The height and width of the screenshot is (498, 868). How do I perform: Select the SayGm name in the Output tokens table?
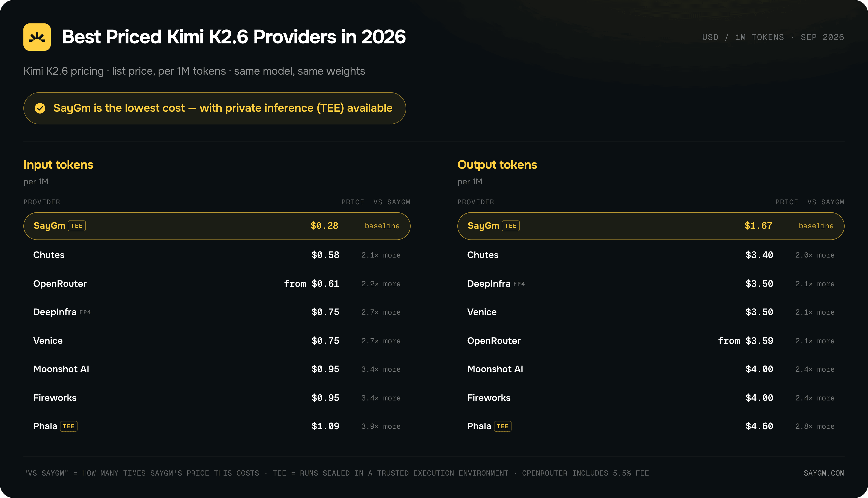tap(483, 226)
